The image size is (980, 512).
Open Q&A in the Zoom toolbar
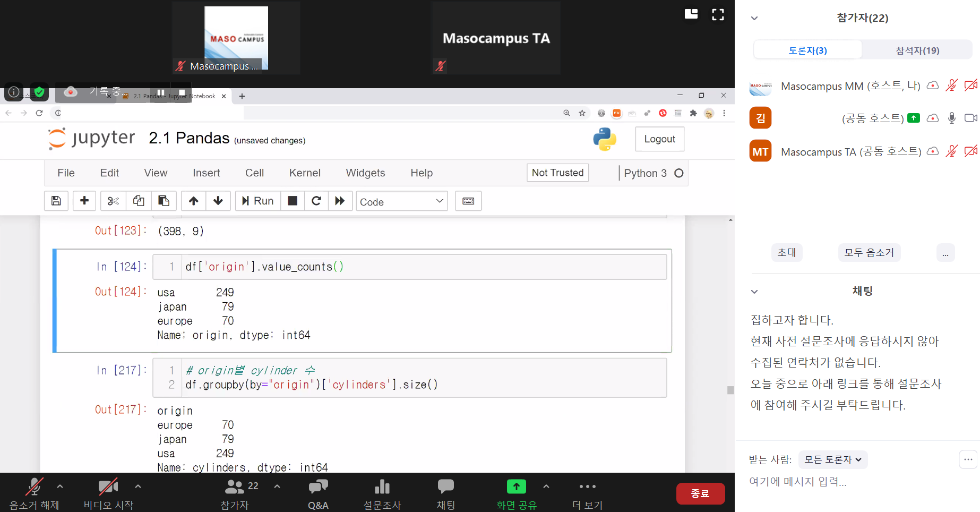318,494
